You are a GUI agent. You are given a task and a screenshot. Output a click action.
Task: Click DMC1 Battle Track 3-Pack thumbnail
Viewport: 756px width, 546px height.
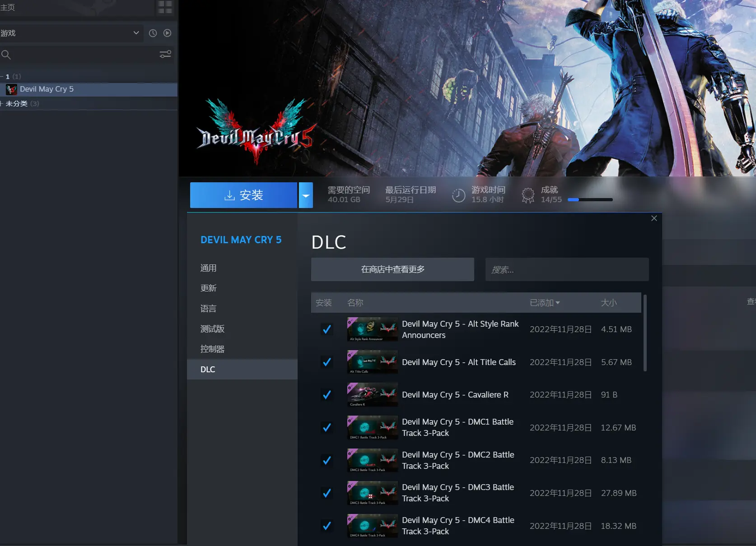(373, 427)
